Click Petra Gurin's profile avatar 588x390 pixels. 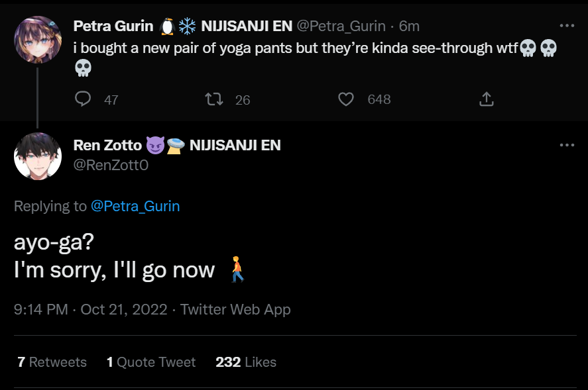pos(38,40)
